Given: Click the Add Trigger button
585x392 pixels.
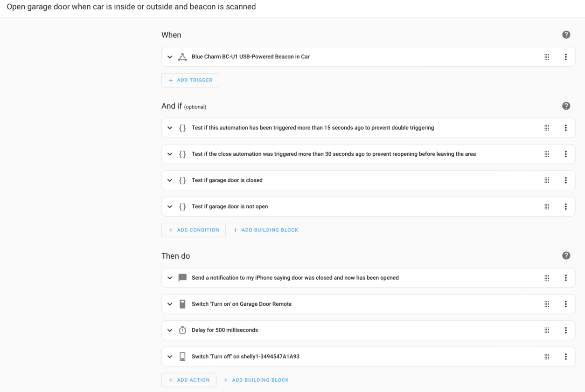Looking at the screenshot, I should [190, 80].
